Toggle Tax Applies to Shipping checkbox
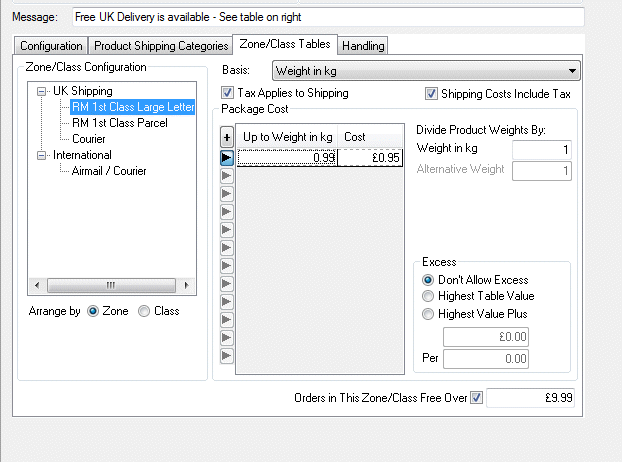This screenshot has width=622, height=462. (227, 94)
